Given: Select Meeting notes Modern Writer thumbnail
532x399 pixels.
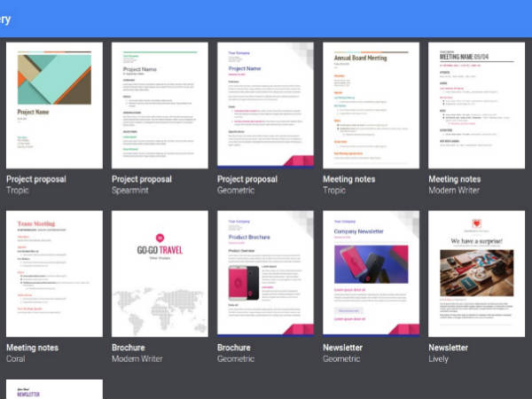Looking at the screenshot, I should click(x=477, y=105).
